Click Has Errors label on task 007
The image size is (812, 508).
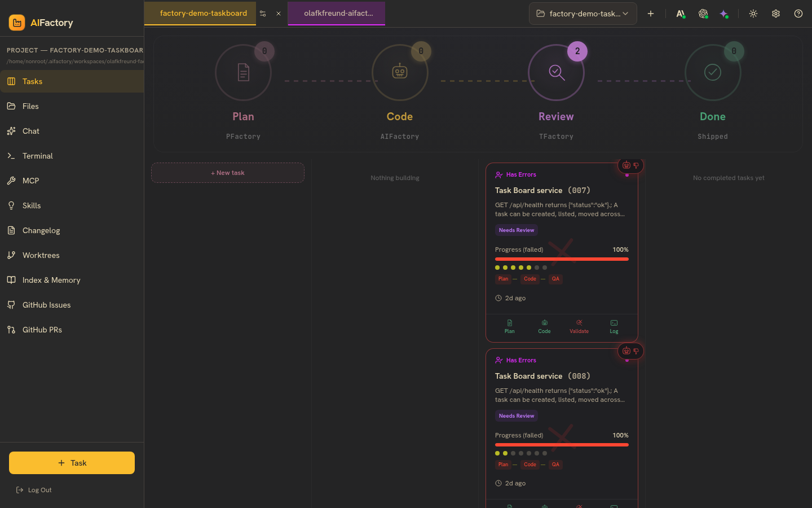pyautogui.click(x=521, y=174)
